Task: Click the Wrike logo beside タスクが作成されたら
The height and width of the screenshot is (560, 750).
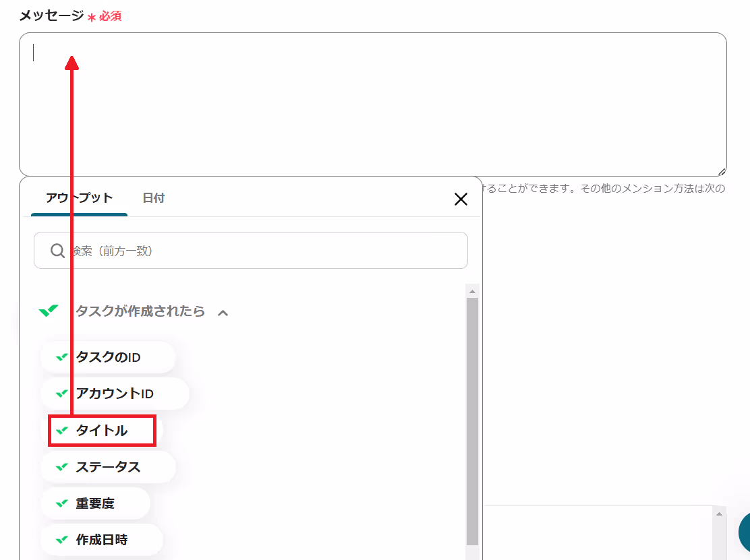Action: click(x=49, y=311)
